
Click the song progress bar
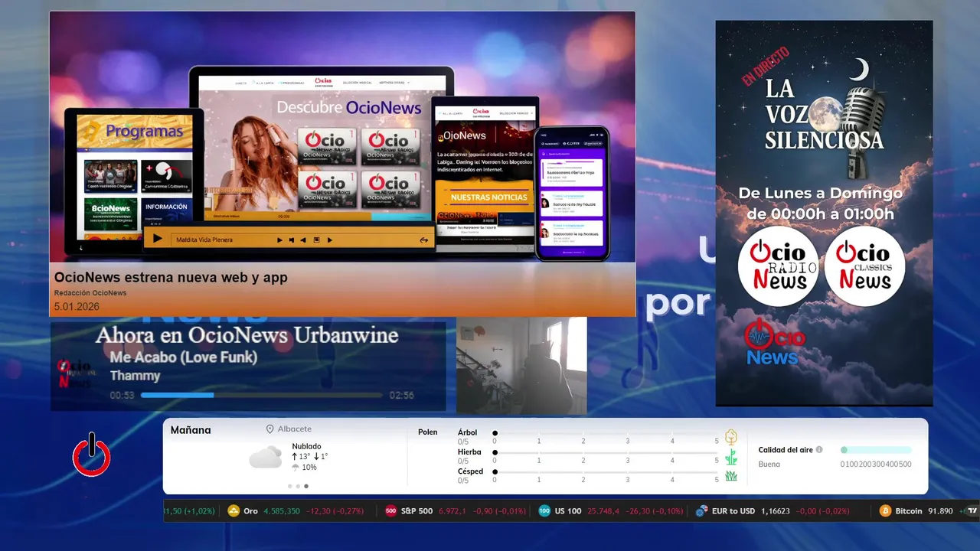point(261,395)
